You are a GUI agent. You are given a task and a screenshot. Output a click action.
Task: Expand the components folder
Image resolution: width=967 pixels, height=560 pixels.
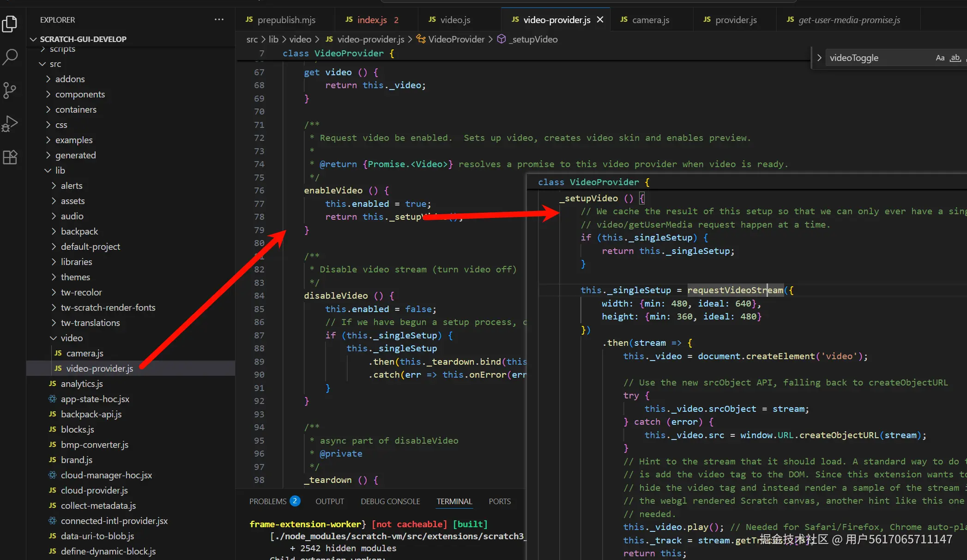pyautogui.click(x=80, y=94)
